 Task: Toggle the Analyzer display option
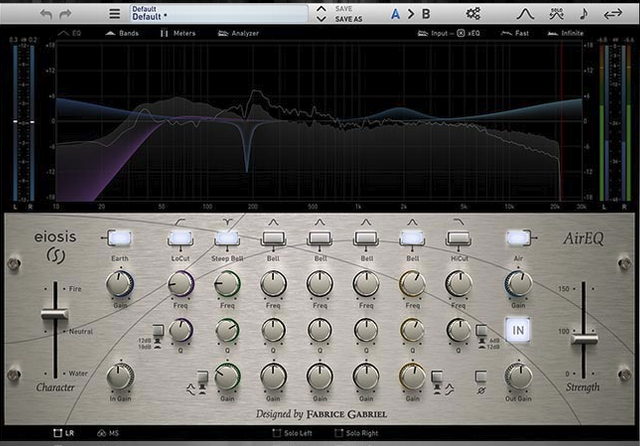point(238,33)
